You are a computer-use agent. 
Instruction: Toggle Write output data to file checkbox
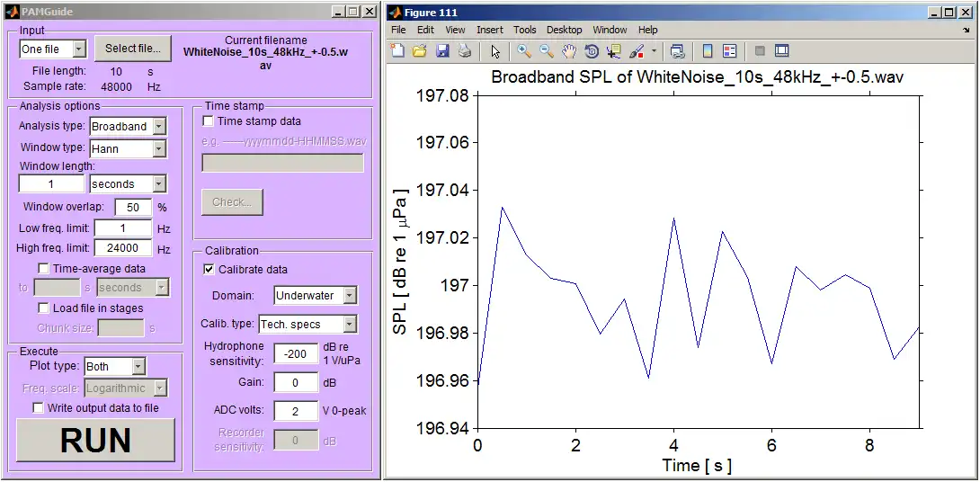[x=38, y=407]
